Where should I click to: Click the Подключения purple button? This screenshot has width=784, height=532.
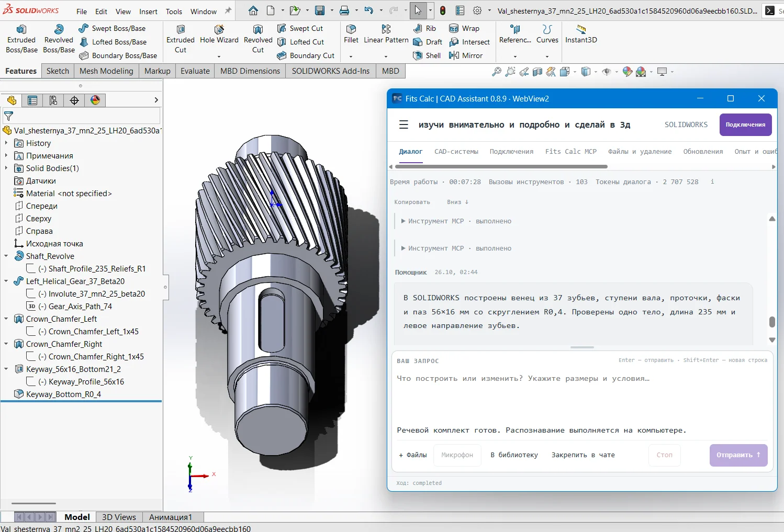(745, 124)
